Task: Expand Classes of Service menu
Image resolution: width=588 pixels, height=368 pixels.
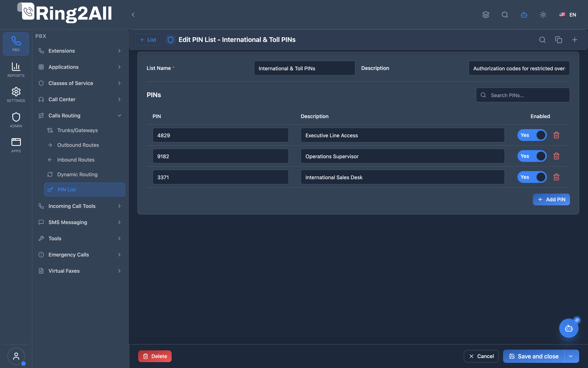Action: pos(80,83)
